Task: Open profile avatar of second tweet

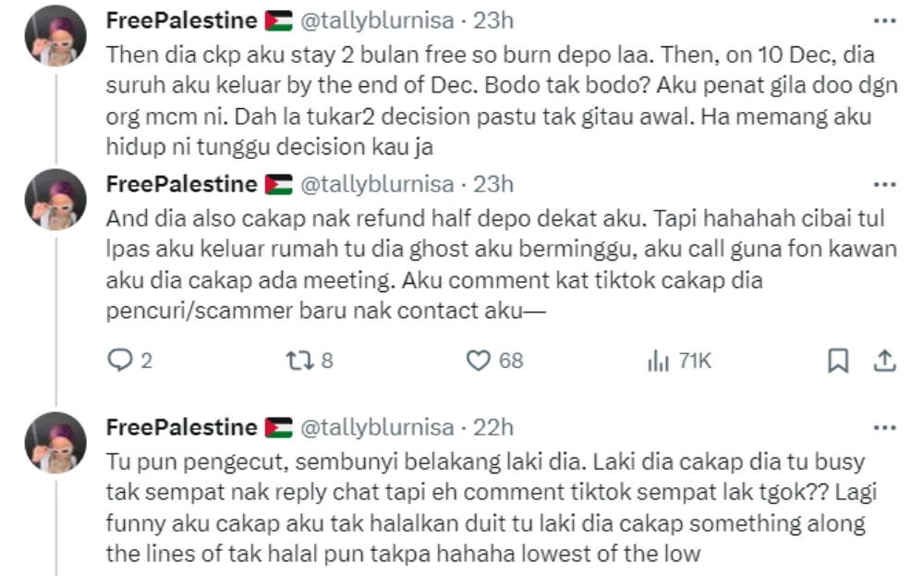Action: pyautogui.click(x=55, y=199)
